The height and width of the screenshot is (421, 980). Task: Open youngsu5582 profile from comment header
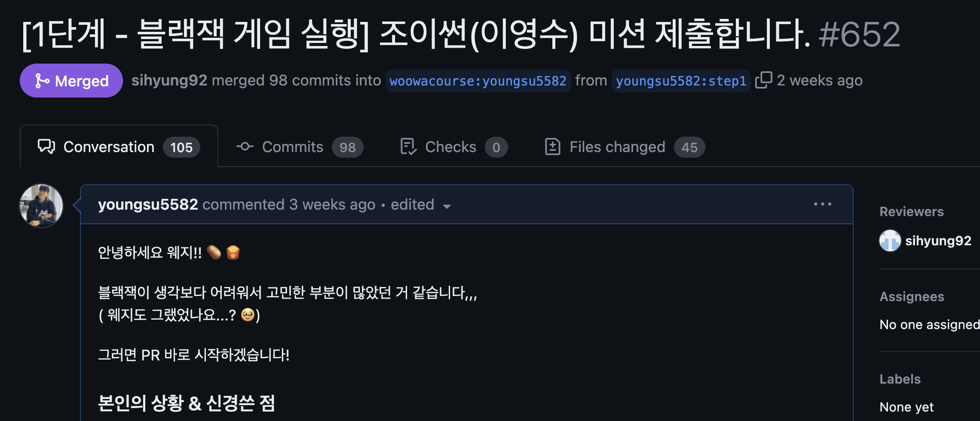pos(148,204)
